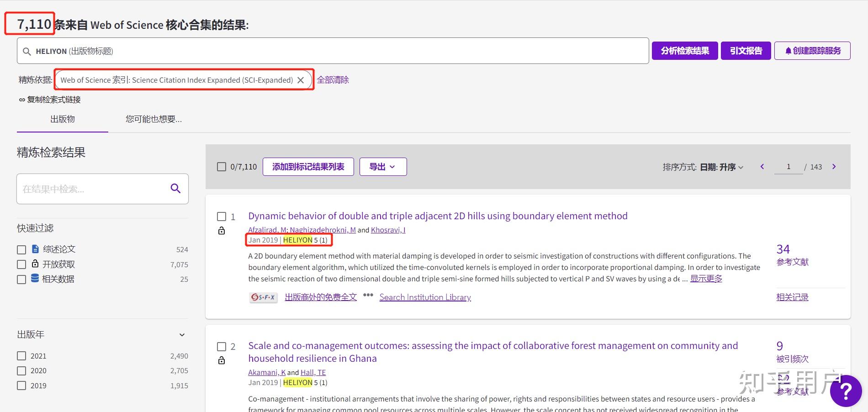Click 复制检索式链接
868x412 pixels.
coord(54,100)
